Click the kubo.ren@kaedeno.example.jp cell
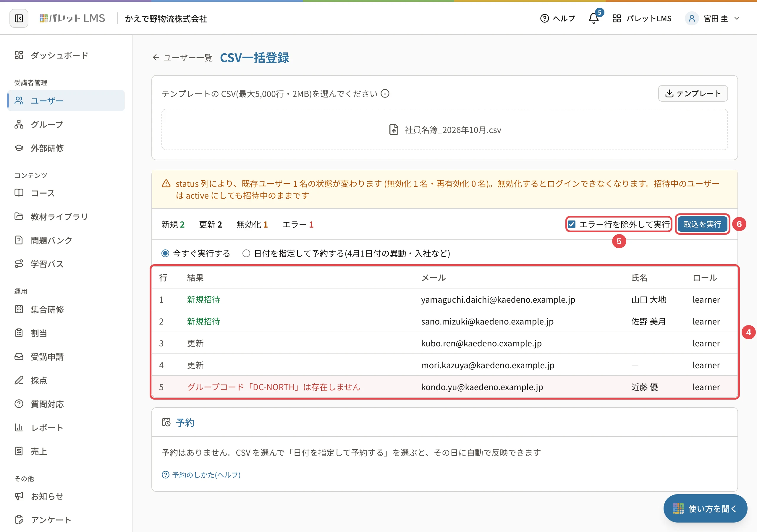Screen dimensions: 757x532 tap(481, 343)
